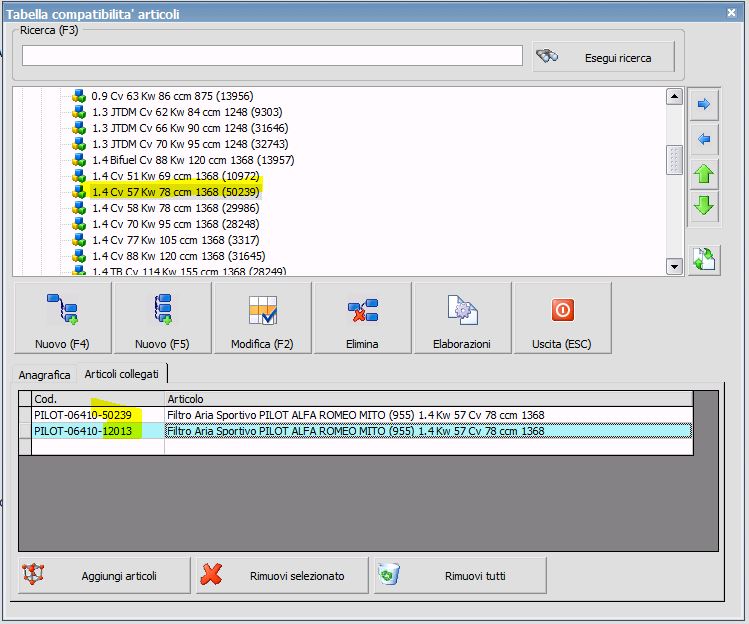This screenshot has height=624, width=749.
Task: Click row selector for PILOT-06410-50239
Action: (25, 415)
